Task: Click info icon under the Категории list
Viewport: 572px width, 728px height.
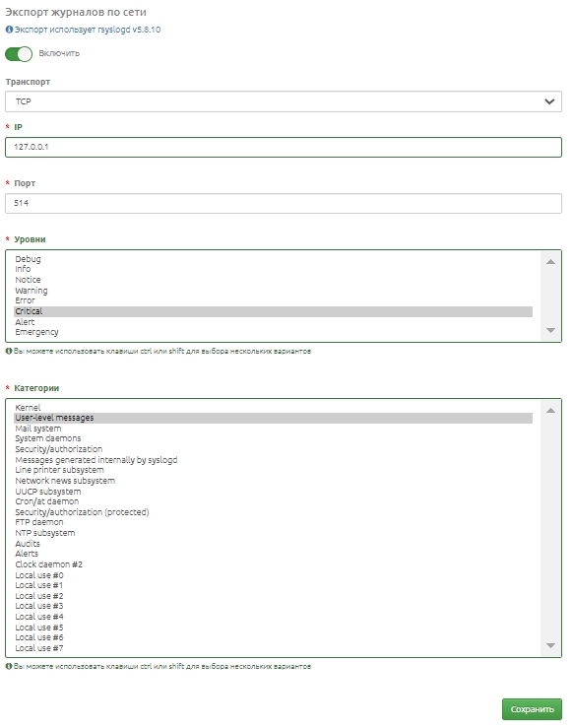Action: coord(8,667)
